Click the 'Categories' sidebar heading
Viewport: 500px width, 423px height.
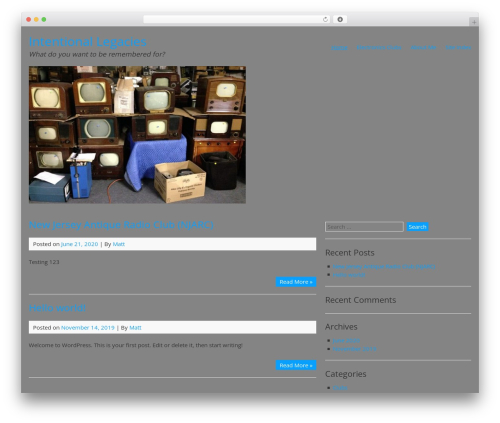pyautogui.click(x=346, y=374)
